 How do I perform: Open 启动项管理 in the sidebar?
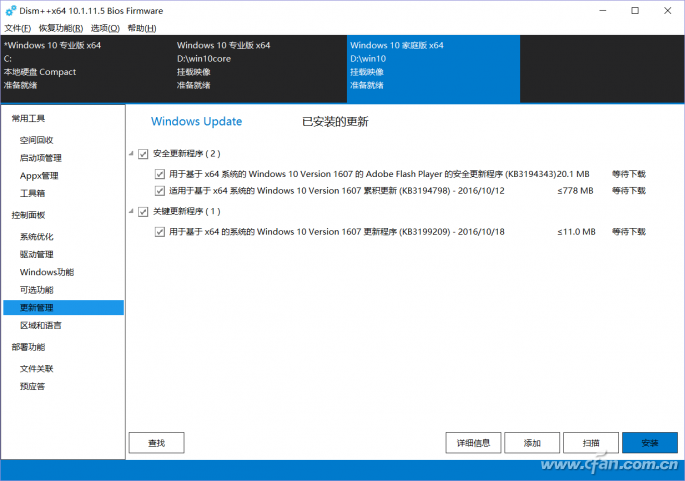coord(41,158)
